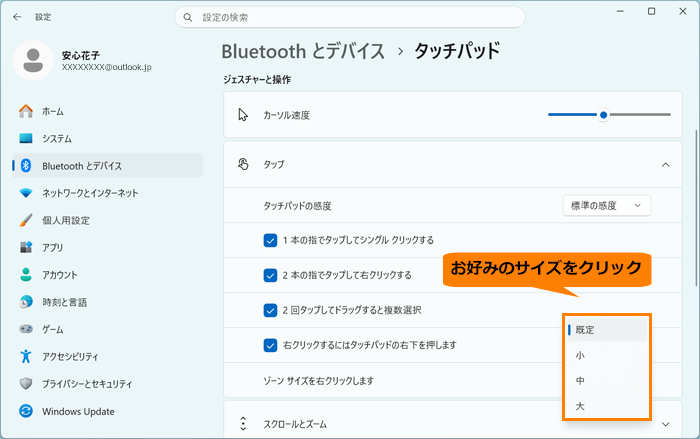Open Windows Update sync icon

tap(26, 411)
